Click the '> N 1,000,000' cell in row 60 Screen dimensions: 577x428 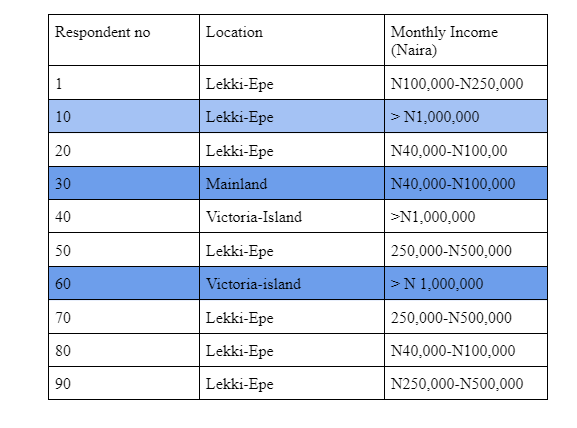466,283
